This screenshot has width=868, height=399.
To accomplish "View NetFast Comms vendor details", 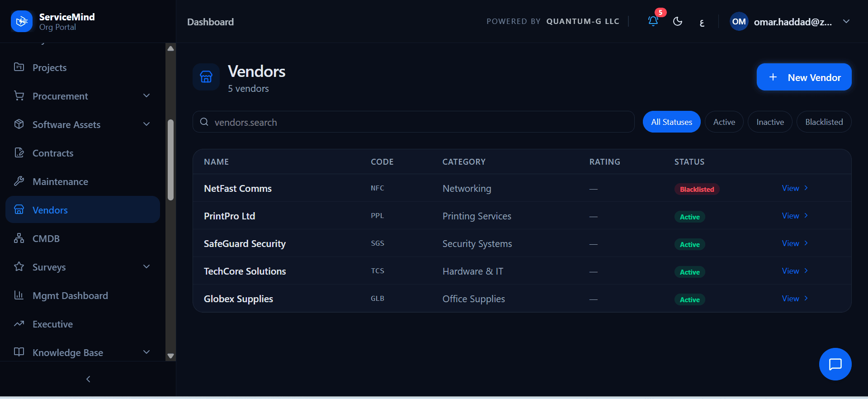I will tap(795, 188).
